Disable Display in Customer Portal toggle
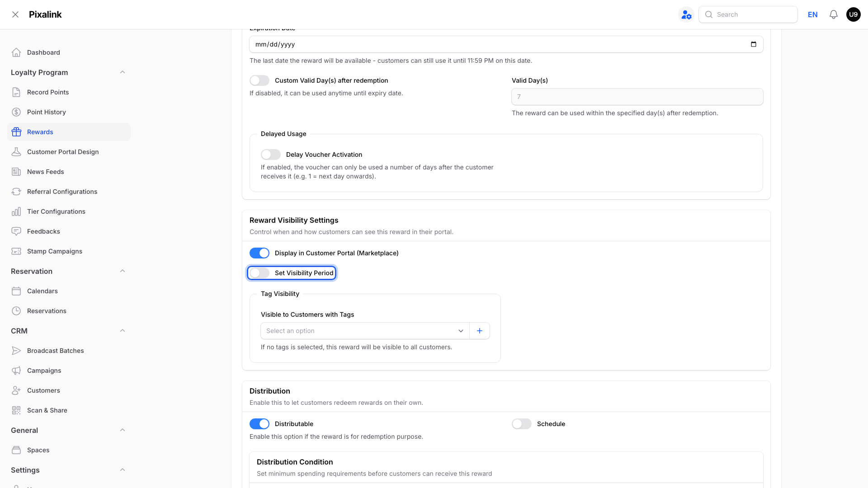 click(259, 253)
